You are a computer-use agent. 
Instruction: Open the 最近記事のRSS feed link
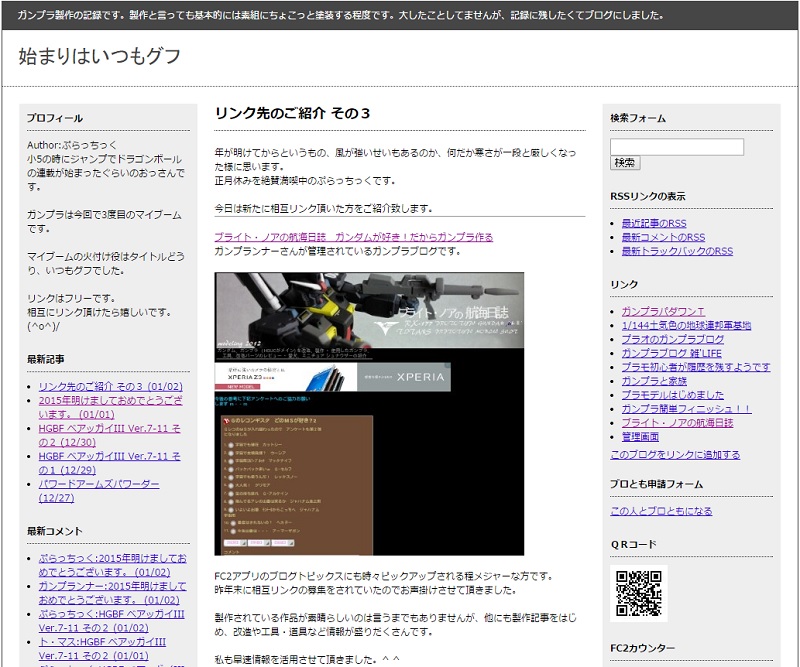[x=654, y=223]
